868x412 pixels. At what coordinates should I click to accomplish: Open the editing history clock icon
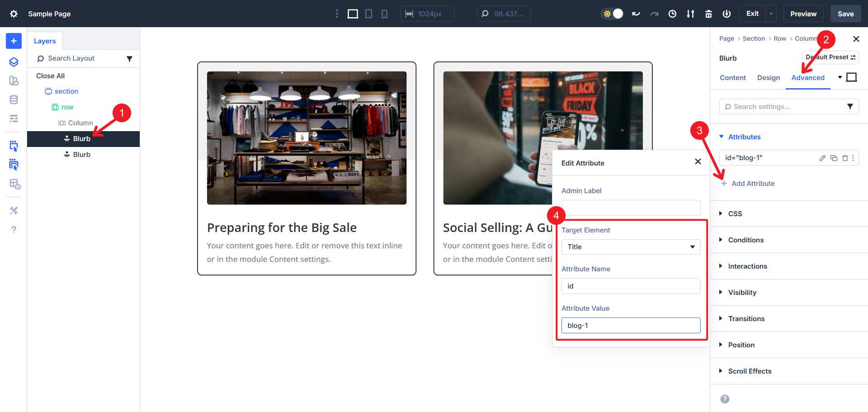click(x=673, y=14)
